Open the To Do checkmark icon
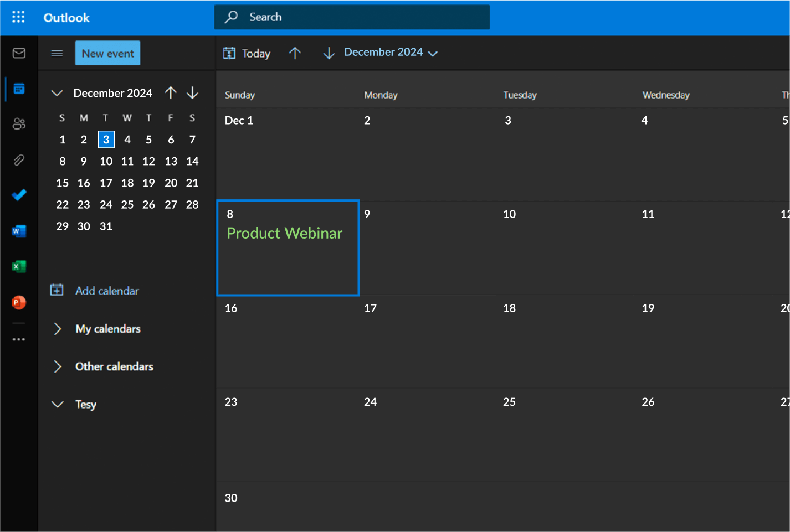Viewport: 790px width, 532px height. pyautogui.click(x=19, y=195)
